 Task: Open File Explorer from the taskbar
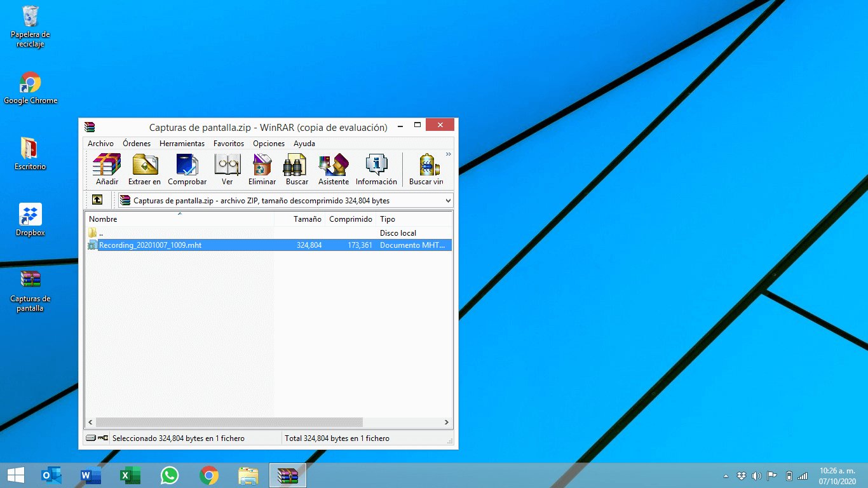click(248, 475)
